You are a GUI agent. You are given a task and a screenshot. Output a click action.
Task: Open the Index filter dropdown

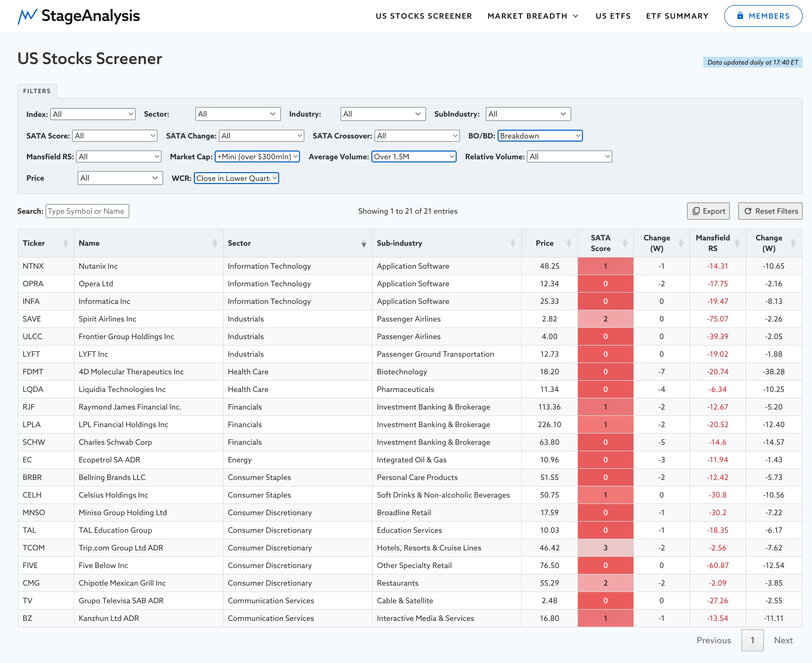click(x=93, y=114)
